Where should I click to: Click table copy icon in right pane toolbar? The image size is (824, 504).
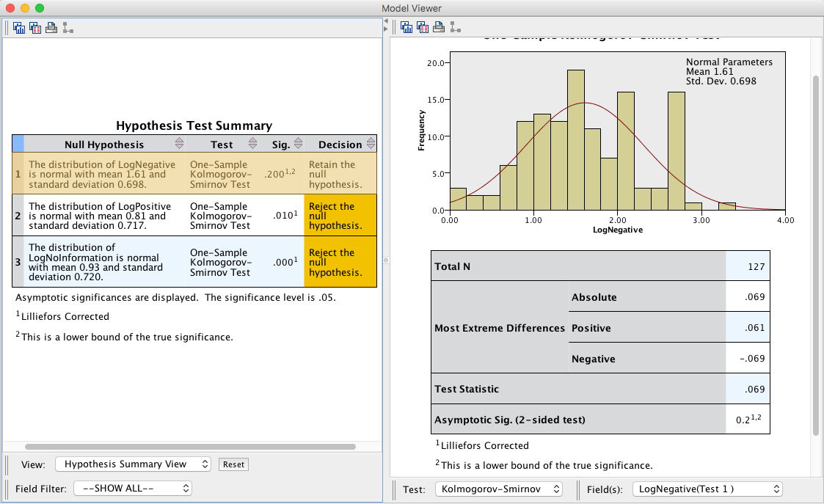click(423, 28)
